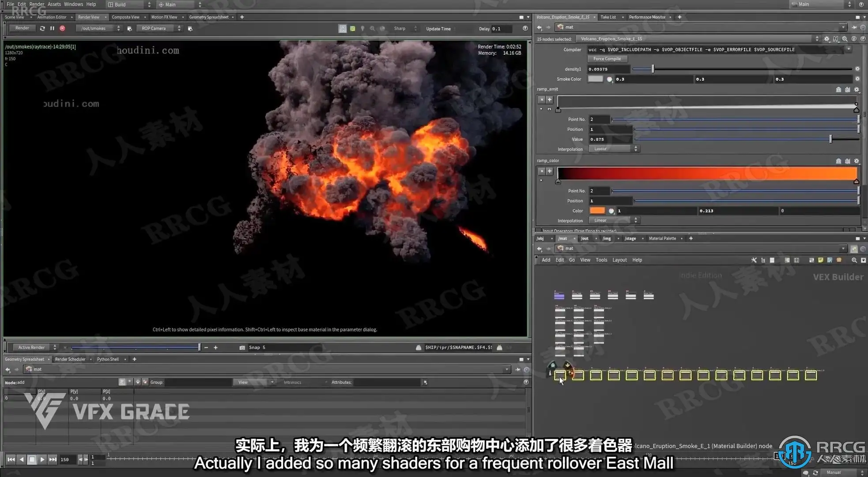Switch to the Composite View tab
868x477 pixels.
125,17
